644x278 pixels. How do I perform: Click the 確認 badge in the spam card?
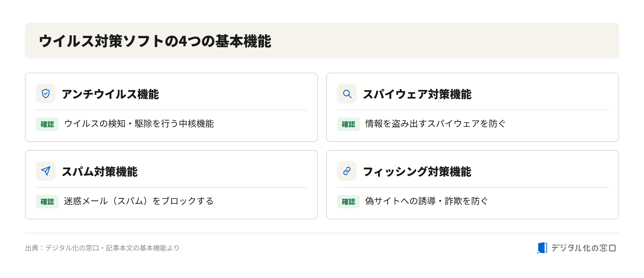click(47, 202)
